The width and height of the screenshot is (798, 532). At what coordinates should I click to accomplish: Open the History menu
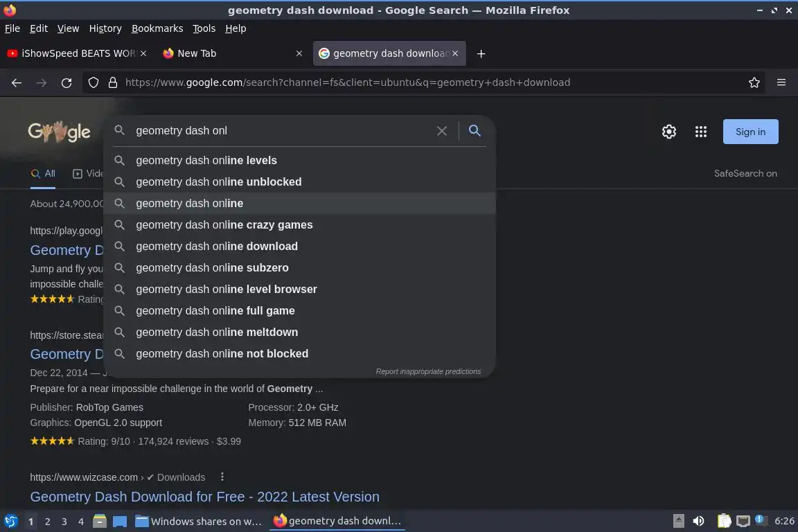[105, 28]
